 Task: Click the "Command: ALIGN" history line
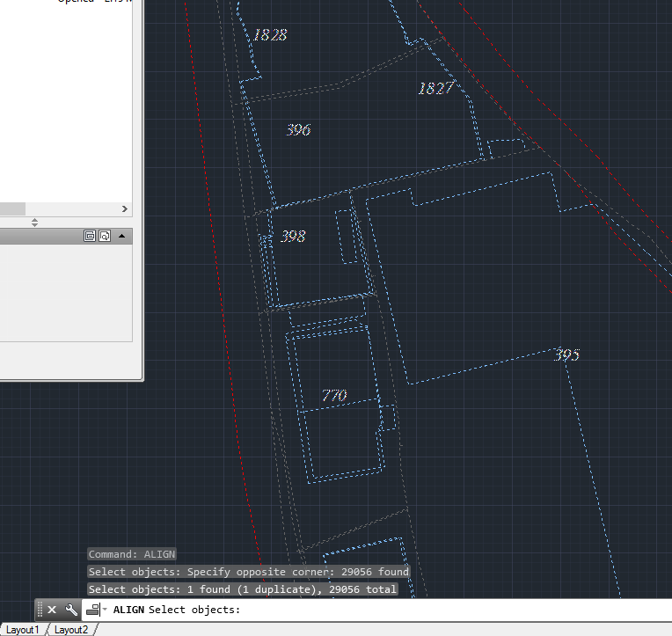[132, 554]
